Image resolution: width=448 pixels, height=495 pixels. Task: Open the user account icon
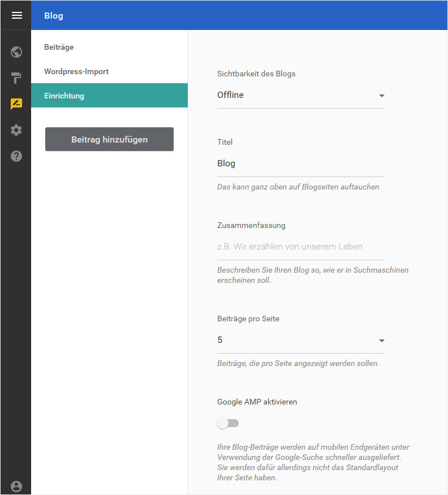16,487
